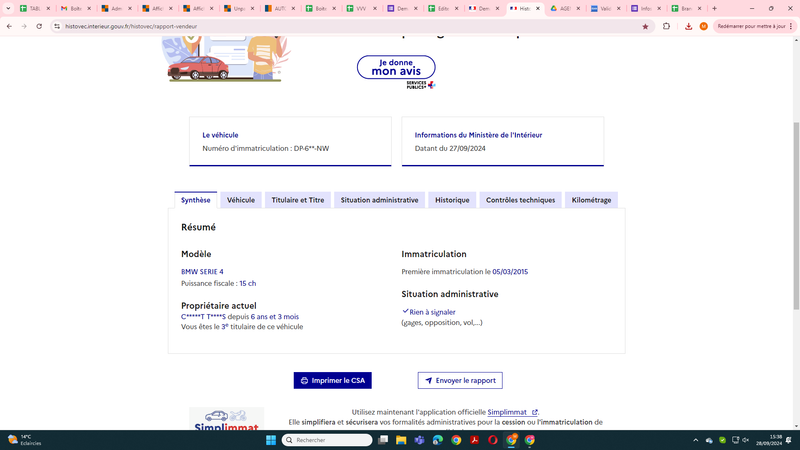Click the taskbar Rechercher search box

click(327, 440)
